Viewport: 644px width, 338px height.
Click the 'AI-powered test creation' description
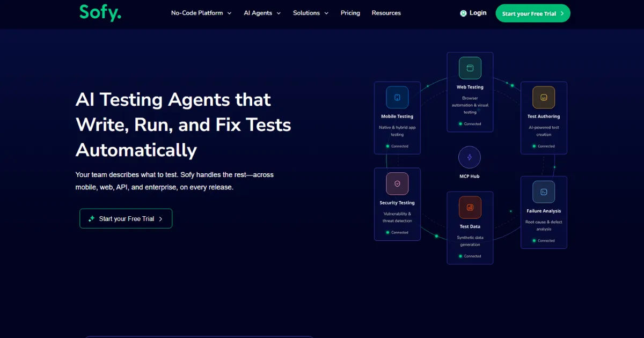[544, 131]
